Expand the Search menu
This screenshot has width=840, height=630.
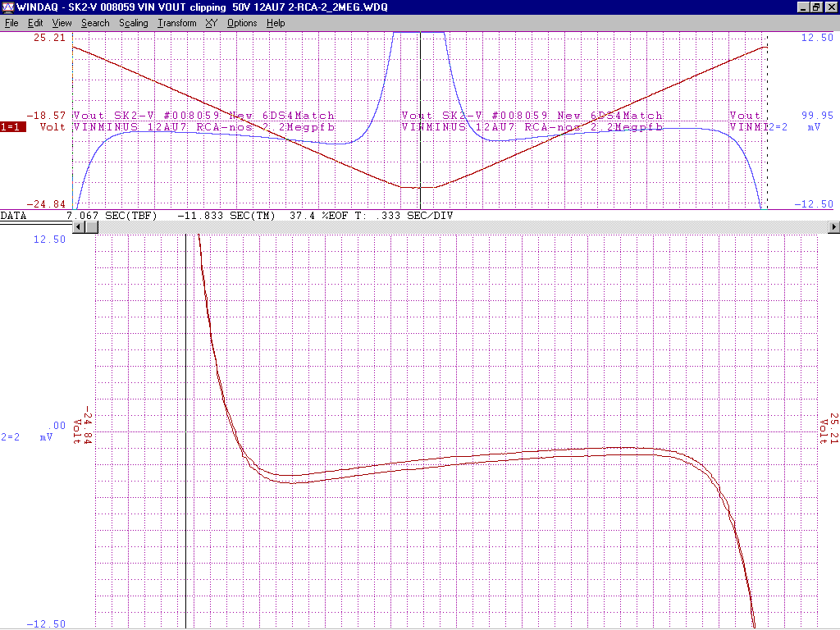[95, 23]
